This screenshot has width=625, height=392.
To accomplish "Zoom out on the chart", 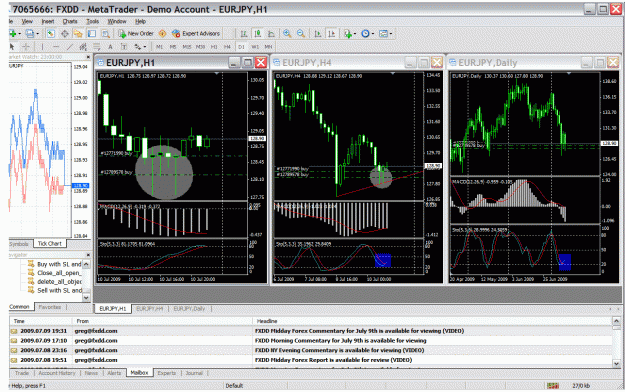I will [x=301, y=34].
